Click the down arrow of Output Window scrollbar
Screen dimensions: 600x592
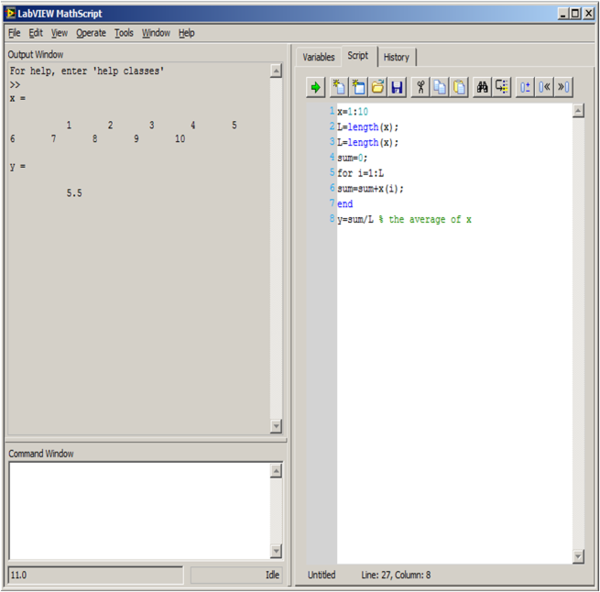click(276, 426)
